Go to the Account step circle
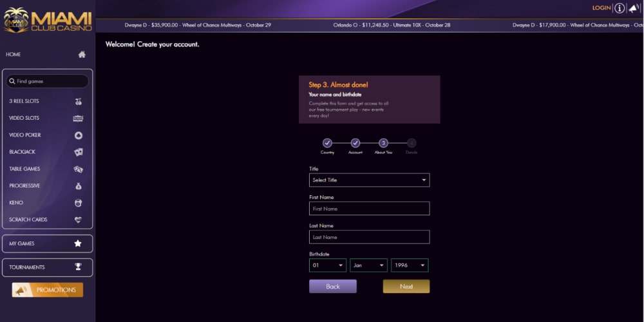Screen dimensions: 644x322 (x=355, y=143)
